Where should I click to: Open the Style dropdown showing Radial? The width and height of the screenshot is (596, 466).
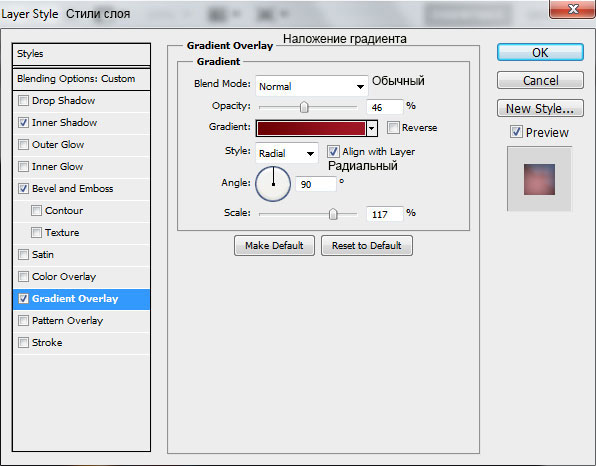tap(287, 154)
